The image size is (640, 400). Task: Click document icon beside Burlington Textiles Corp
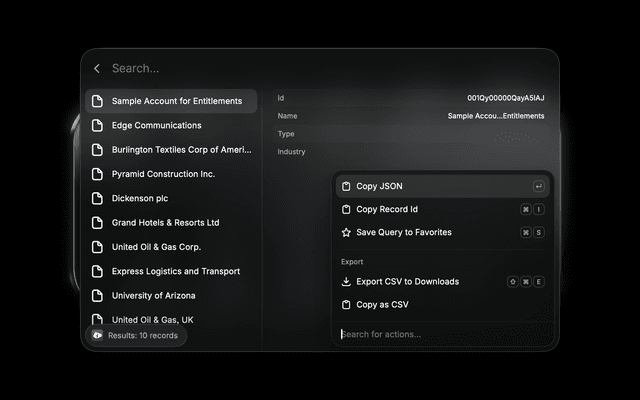(x=97, y=150)
